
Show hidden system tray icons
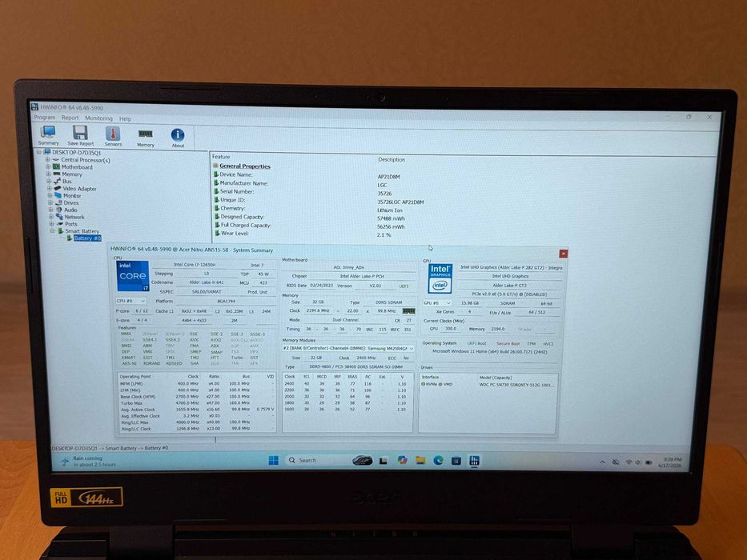602,462
